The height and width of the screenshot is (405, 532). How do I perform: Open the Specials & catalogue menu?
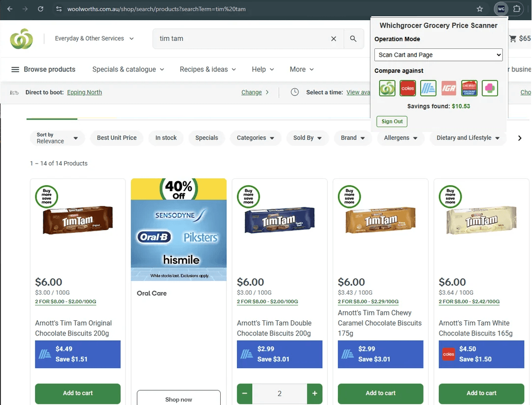click(x=128, y=69)
